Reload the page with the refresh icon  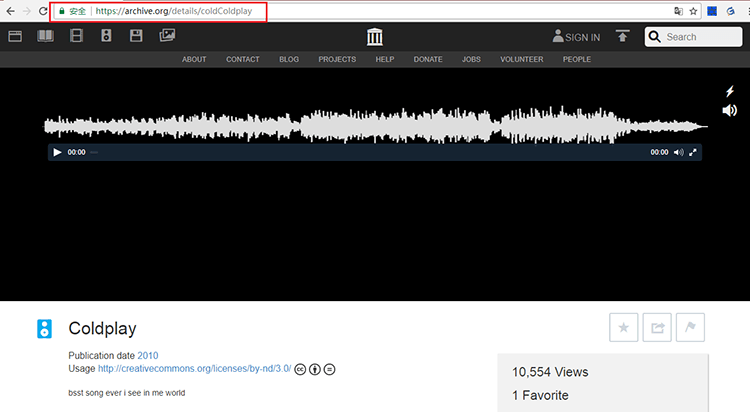pyautogui.click(x=43, y=11)
